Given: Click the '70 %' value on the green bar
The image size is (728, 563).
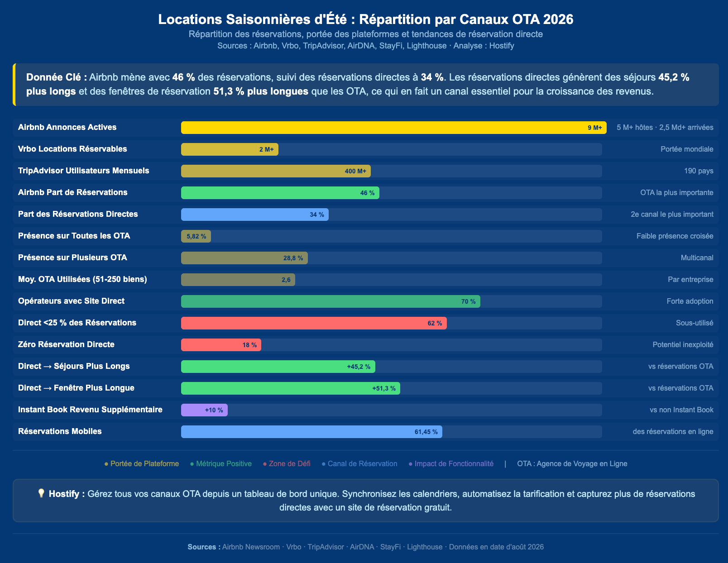Looking at the screenshot, I should click(469, 301).
